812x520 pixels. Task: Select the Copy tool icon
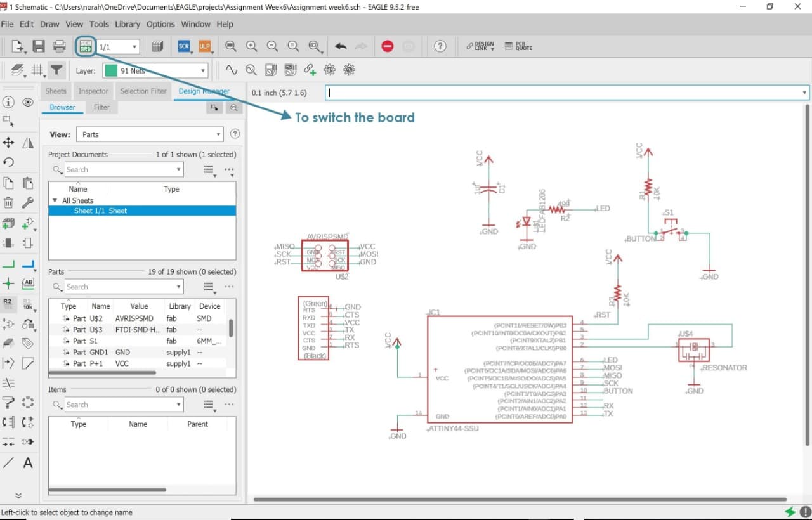(x=8, y=183)
